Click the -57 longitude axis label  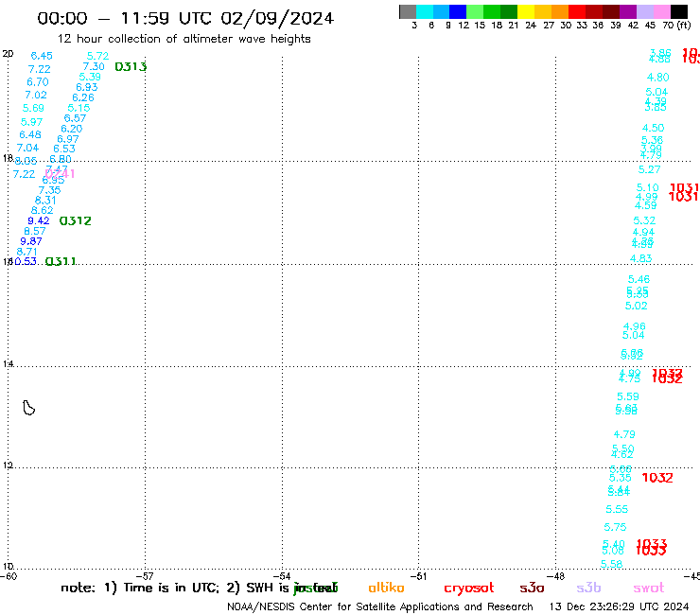146,576
